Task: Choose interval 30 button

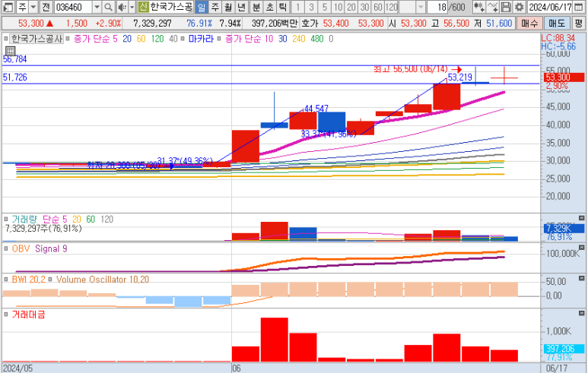Action: click(x=364, y=7)
